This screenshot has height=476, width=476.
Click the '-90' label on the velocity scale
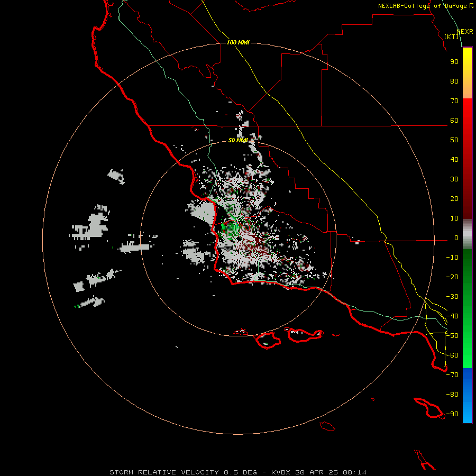coord(452,414)
